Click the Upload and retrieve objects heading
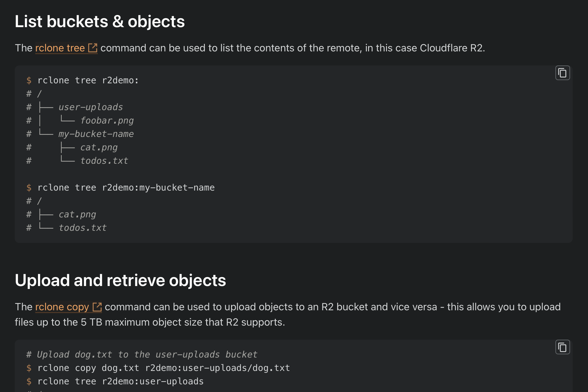This screenshot has height=392, width=588. click(x=120, y=280)
